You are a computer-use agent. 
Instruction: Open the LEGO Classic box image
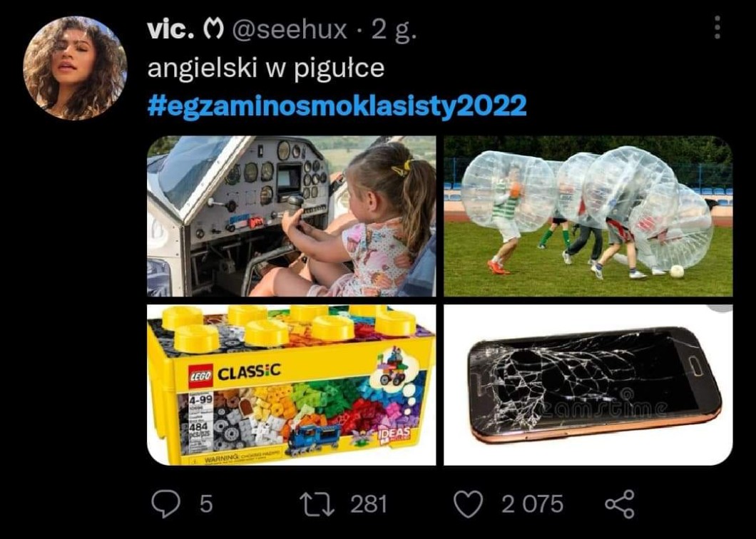pyautogui.click(x=291, y=385)
